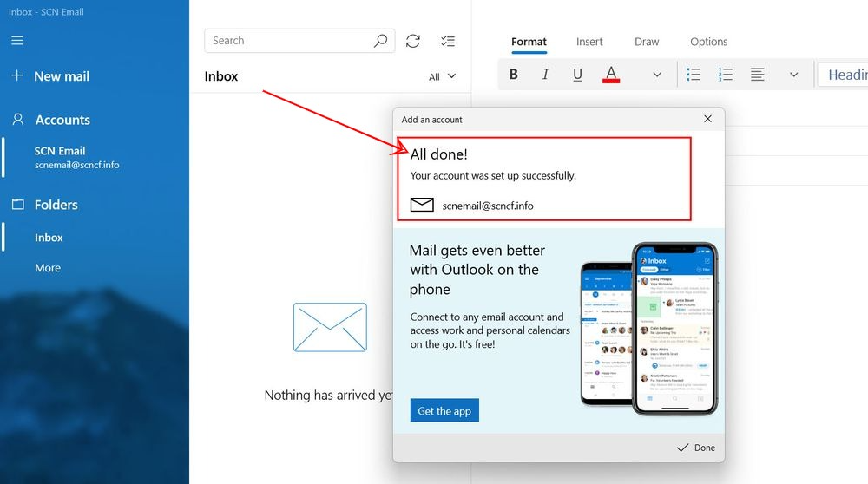868x484 pixels.
Task: Open the Inbox folder in sidebar
Action: click(49, 238)
